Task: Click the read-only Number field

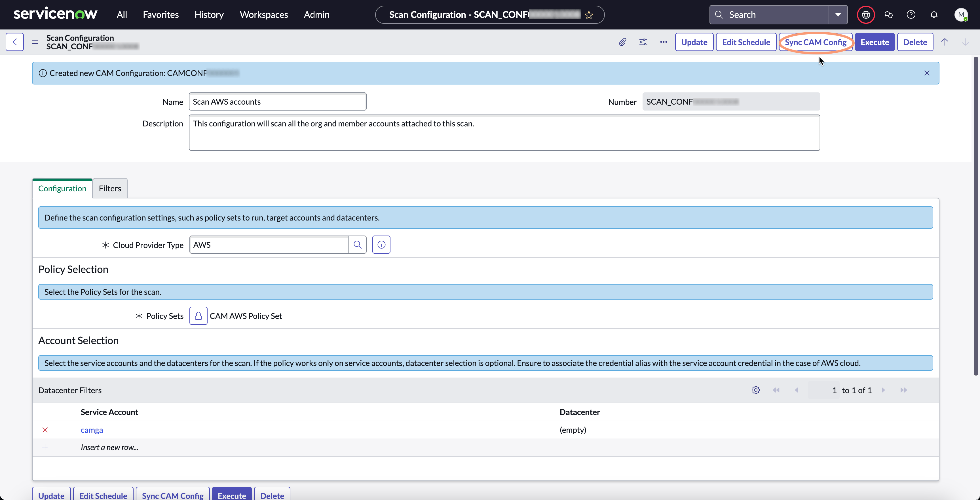Action: [731, 101]
